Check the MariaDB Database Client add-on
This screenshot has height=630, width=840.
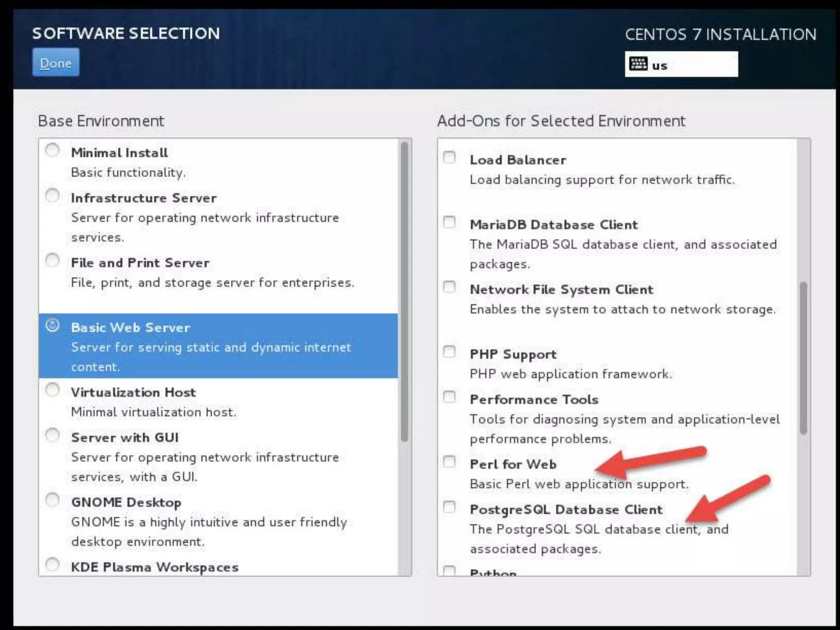tap(450, 222)
